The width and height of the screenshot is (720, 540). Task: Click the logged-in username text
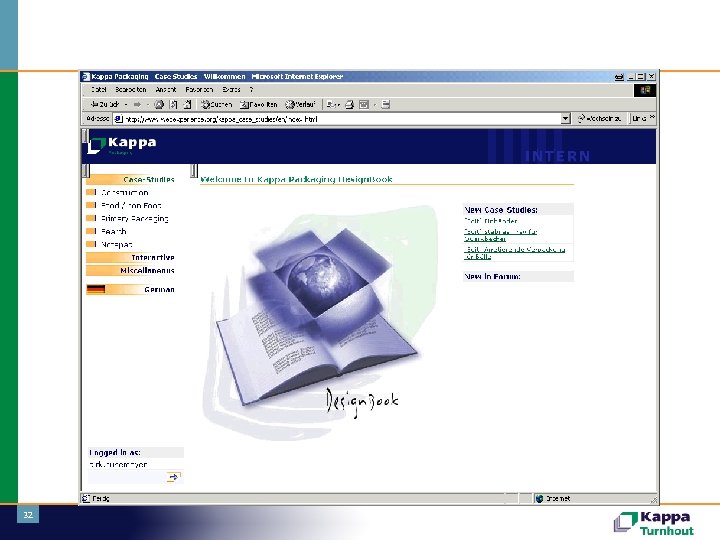click(x=118, y=464)
